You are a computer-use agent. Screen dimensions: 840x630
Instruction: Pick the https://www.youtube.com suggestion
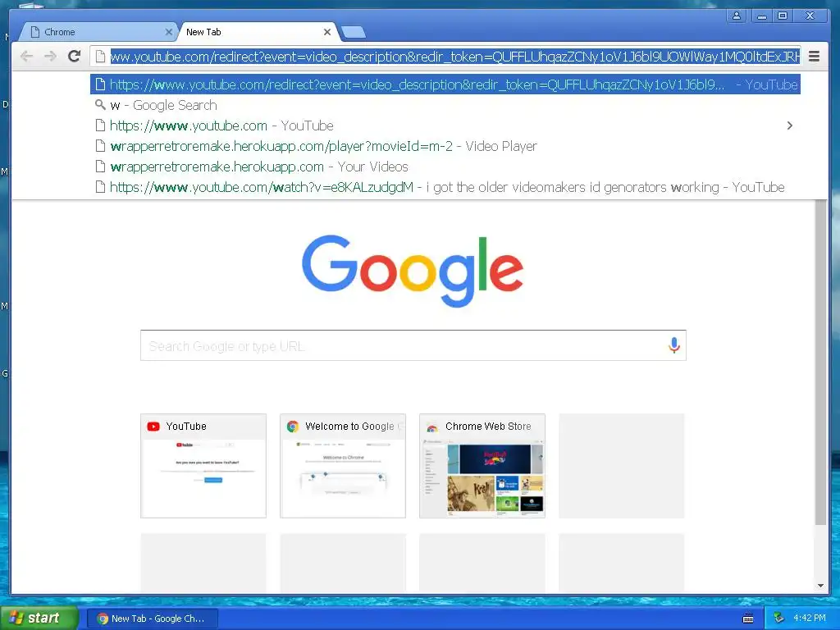click(x=445, y=126)
